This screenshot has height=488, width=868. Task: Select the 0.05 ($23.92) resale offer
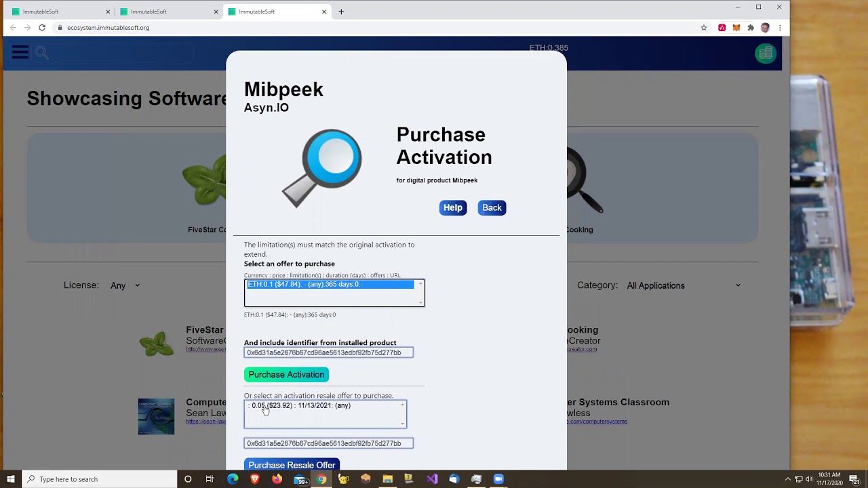[x=300, y=406]
